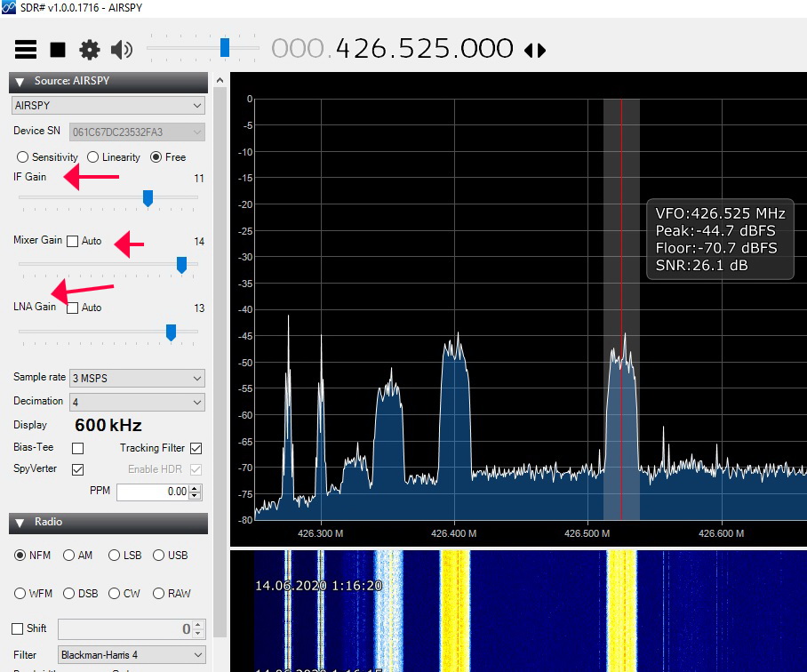This screenshot has height=672, width=807.
Task: Enable the Bias-Tee checkbox
Action: pos(77,448)
